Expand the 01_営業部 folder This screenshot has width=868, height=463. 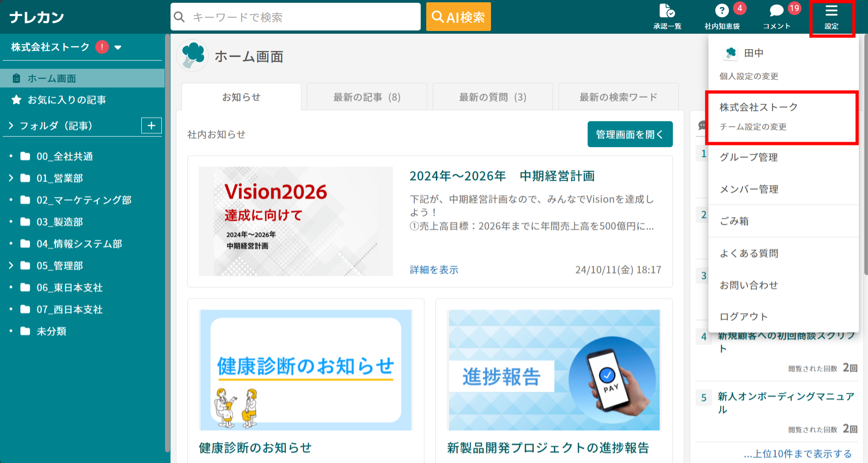click(x=11, y=178)
